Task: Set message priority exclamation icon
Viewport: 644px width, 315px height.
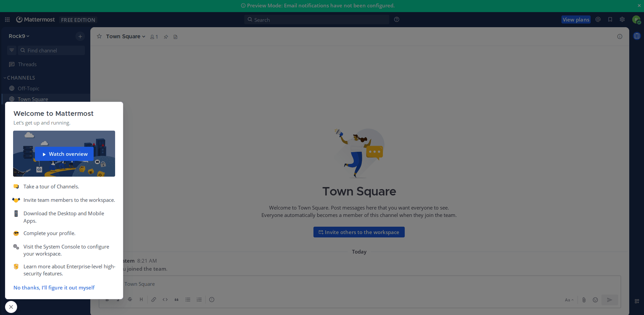Action: pyautogui.click(x=212, y=300)
